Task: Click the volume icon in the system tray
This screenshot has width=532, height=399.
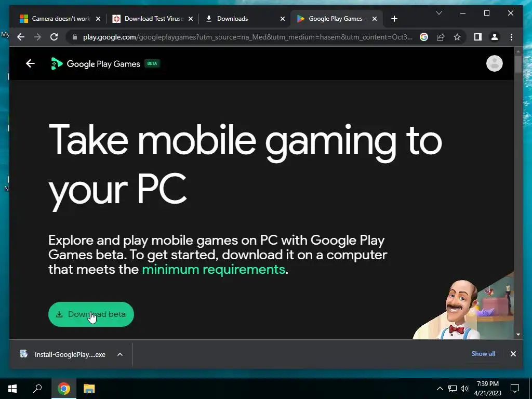Action: [x=464, y=389]
